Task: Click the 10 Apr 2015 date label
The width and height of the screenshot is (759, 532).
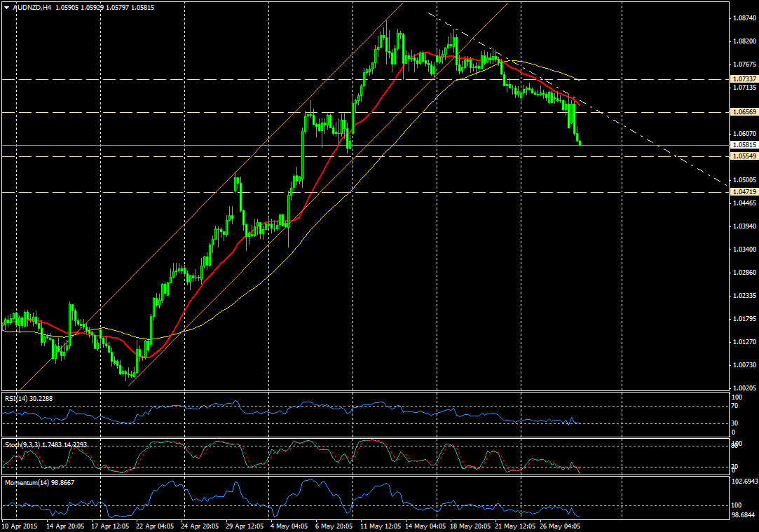Action: tap(20, 525)
